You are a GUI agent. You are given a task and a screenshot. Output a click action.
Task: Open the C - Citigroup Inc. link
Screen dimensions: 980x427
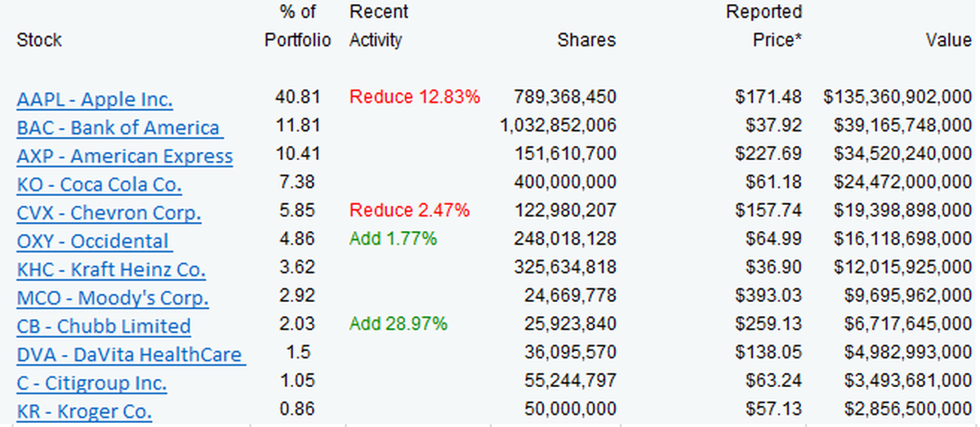coord(91,384)
